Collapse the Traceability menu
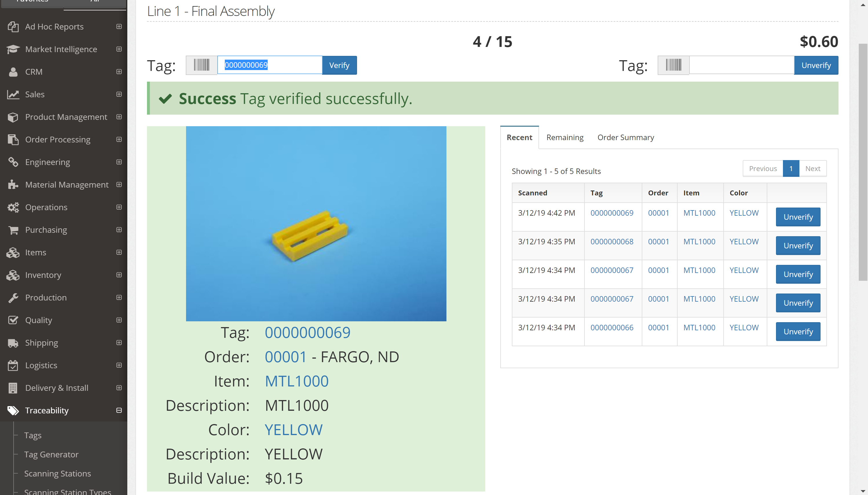 point(119,410)
